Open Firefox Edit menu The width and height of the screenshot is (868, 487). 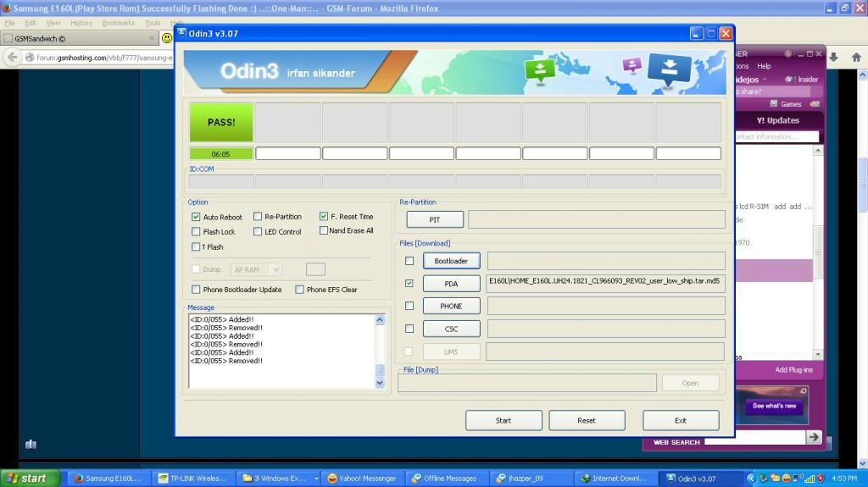tap(31, 23)
